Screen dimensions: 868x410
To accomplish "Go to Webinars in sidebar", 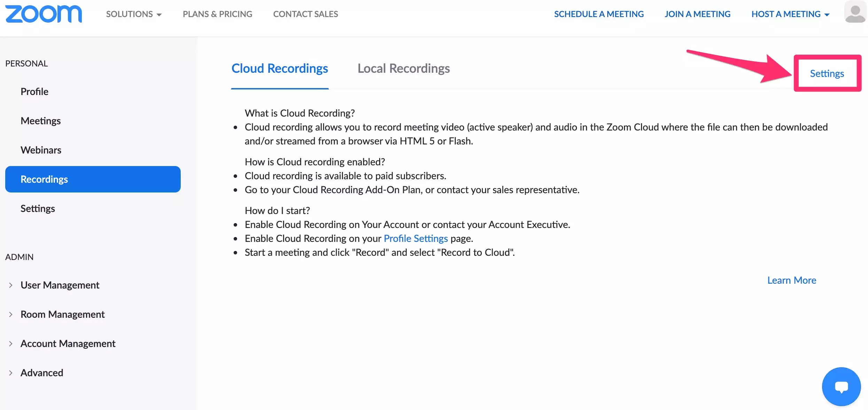I will tap(41, 150).
